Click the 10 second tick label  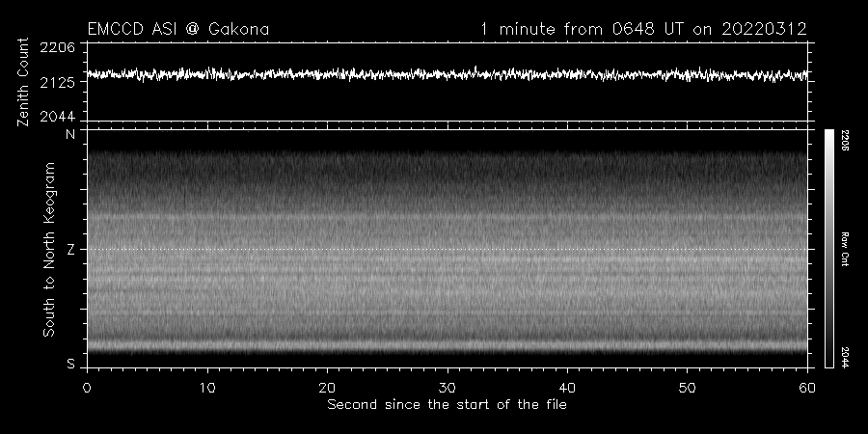pyautogui.click(x=207, y=388)
